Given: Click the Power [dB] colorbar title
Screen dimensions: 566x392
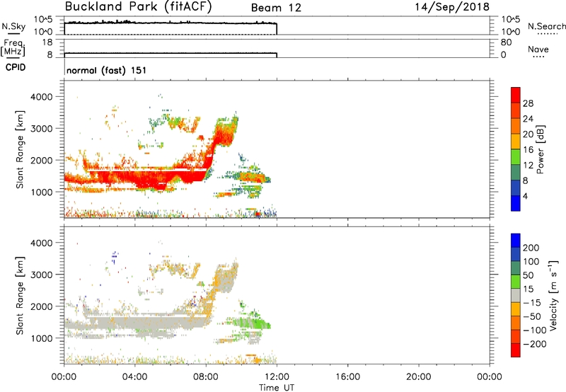Looking at the screenshot, I should (x=540, y=149).
